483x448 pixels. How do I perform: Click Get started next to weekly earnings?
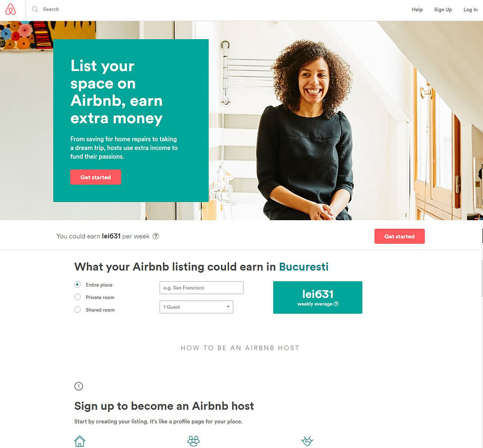399,236
